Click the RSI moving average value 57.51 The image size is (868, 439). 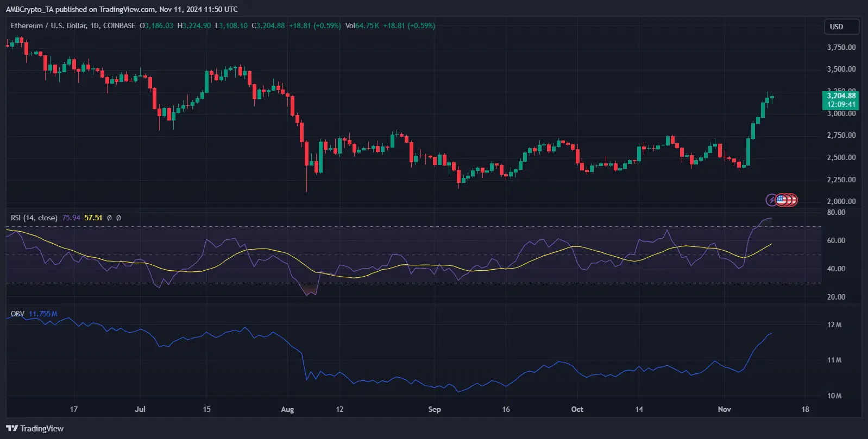tap(93, 218)
